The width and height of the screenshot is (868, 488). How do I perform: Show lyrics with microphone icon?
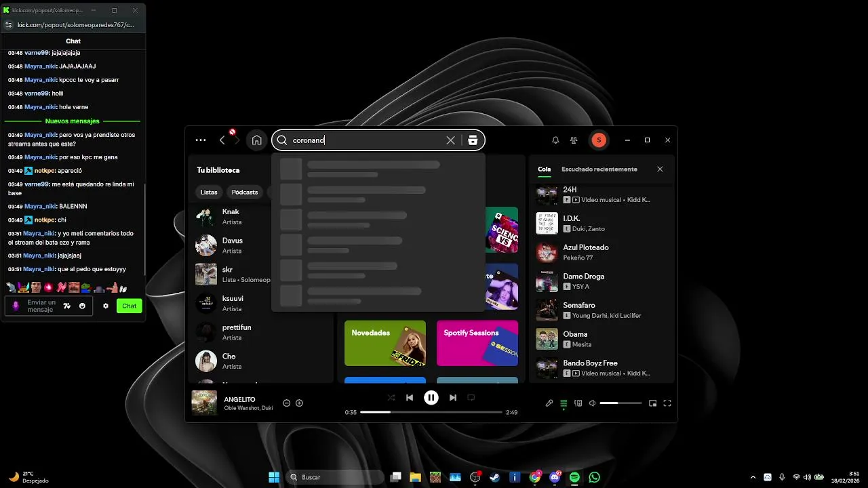(549, 403)
